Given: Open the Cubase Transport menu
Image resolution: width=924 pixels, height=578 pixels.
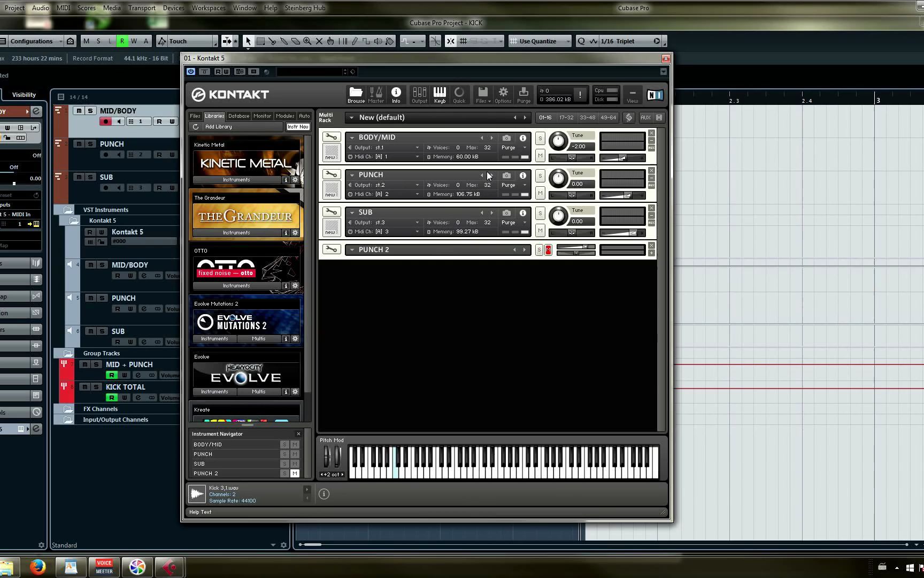Looking at the screenshot, I should tap(142, 8).
